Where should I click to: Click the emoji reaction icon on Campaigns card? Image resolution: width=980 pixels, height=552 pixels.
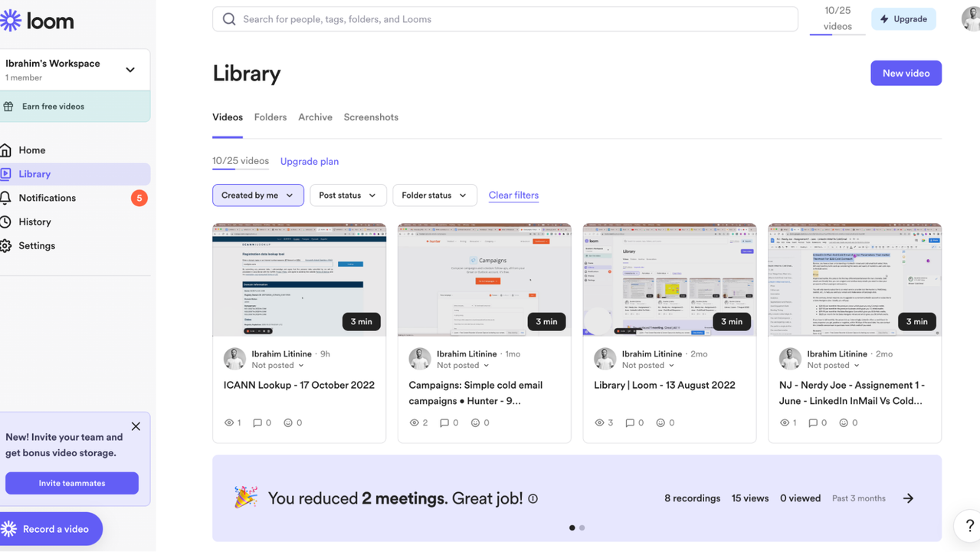pos(475,422)
